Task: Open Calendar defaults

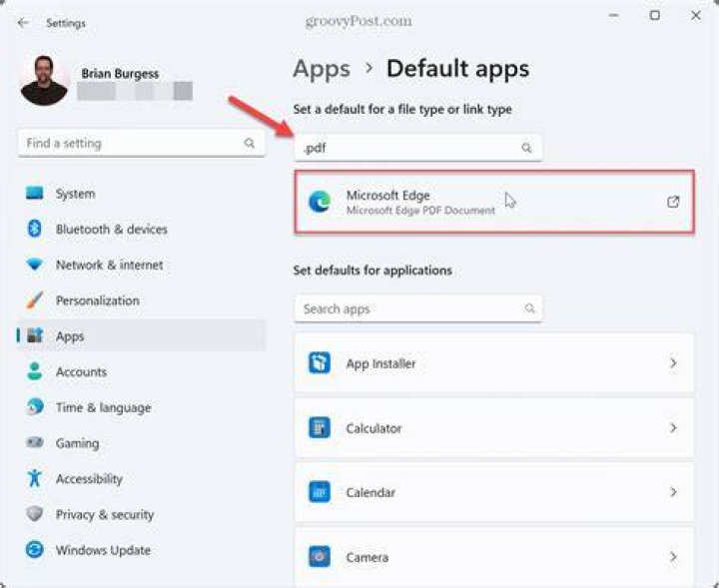Action: coord(494,492)
